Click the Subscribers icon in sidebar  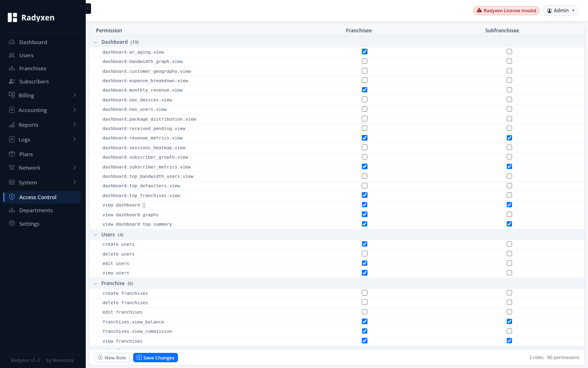coord(12,81)
